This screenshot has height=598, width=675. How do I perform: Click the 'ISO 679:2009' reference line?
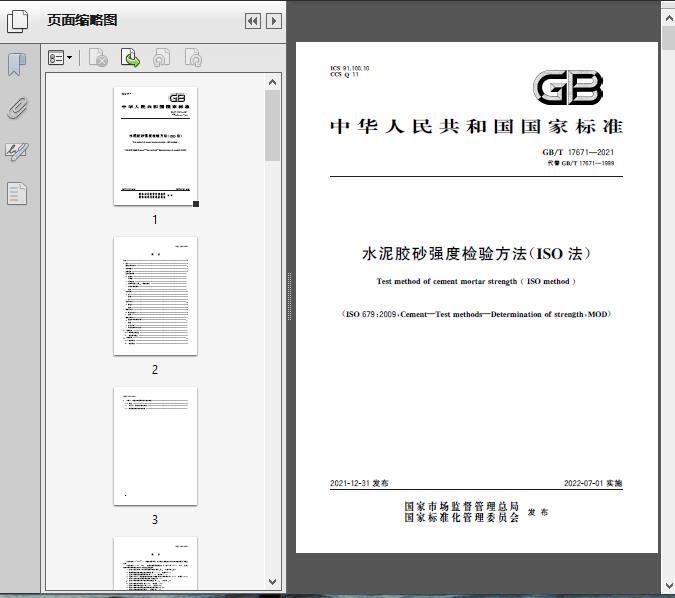[x=476, y=314]
